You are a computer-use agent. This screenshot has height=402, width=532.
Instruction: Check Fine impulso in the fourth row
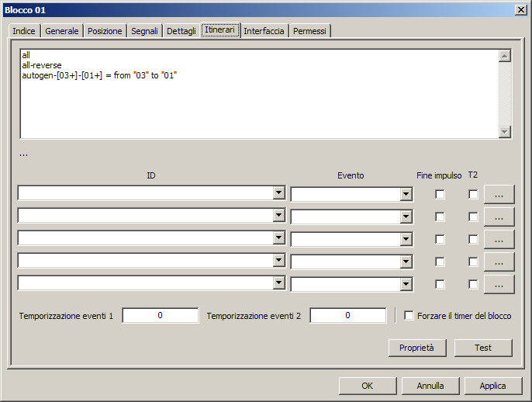(x=440, y=262)
